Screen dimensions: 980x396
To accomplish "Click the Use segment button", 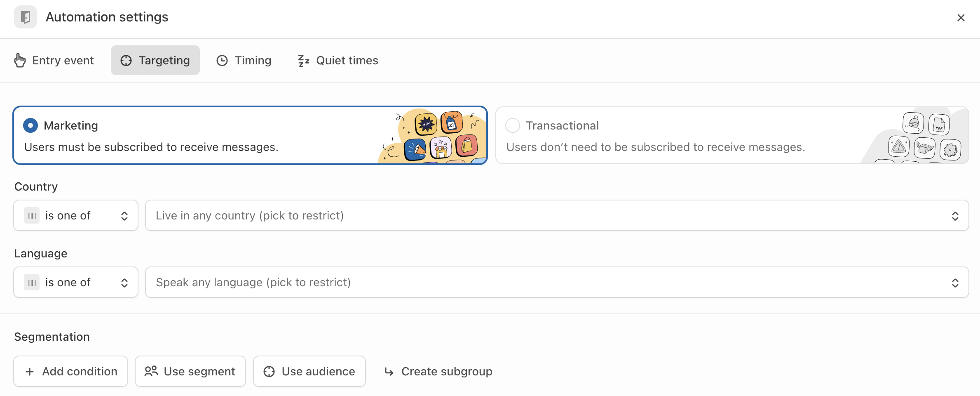I will (190, 372).
